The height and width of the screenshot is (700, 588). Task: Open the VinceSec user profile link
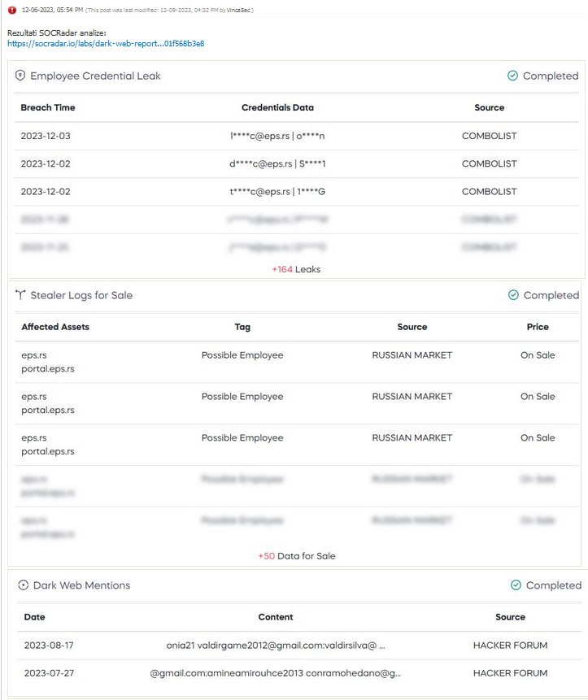click(240, 10)
